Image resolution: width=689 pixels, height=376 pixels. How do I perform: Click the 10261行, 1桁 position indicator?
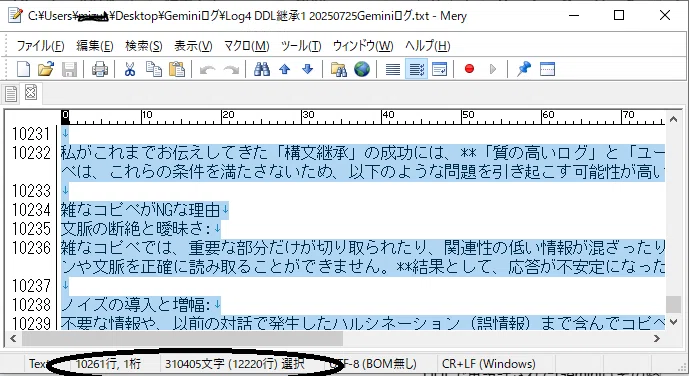point(109,364)
